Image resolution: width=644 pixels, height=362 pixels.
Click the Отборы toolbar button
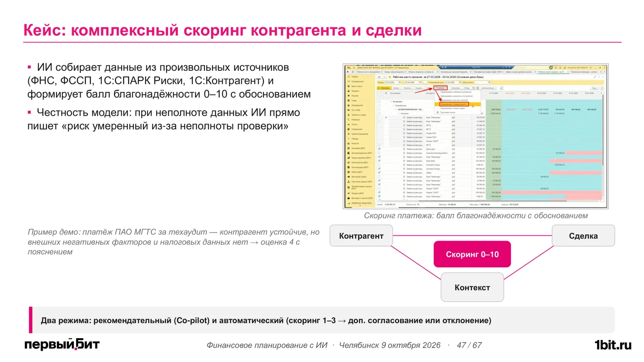coord(466,88)
